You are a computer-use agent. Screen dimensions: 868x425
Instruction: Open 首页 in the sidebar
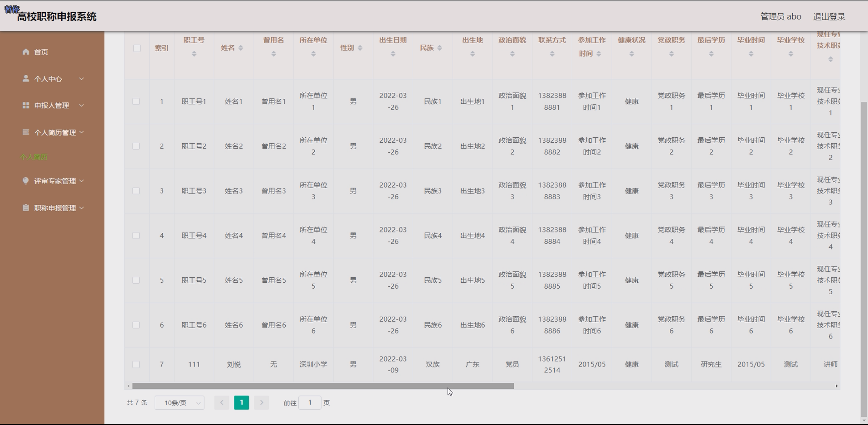click(x=41, y=52)
